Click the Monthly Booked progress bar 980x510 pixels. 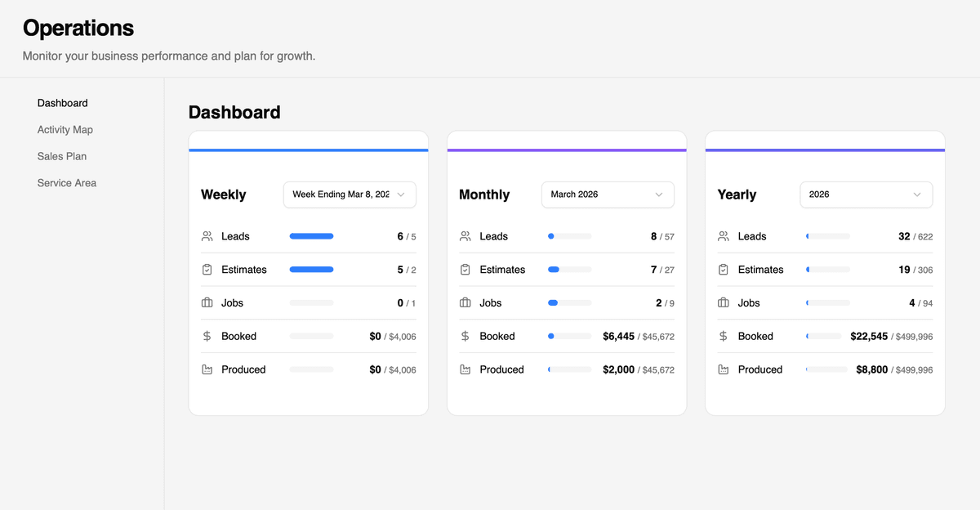click(x=569, y=336)
